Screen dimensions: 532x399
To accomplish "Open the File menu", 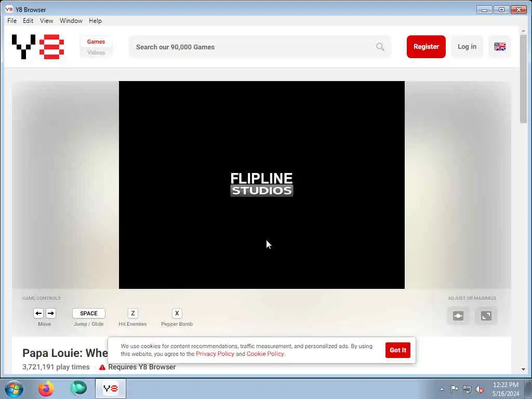I will (x=12, y=21).
